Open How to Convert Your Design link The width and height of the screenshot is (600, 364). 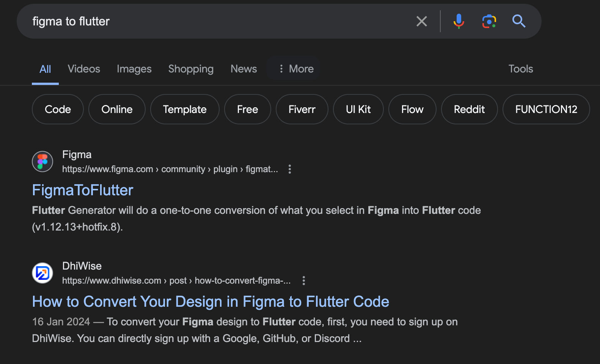[x=210, y=302]
